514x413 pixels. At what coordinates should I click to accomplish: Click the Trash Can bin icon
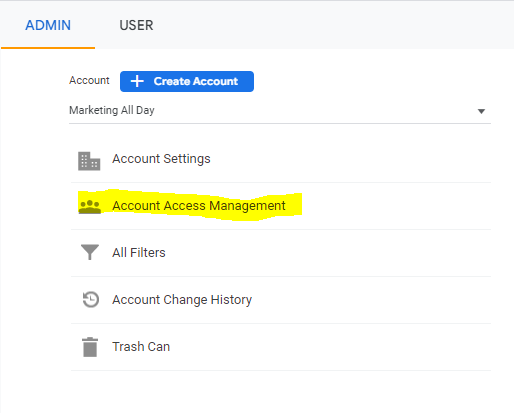[x=90, y=347]
